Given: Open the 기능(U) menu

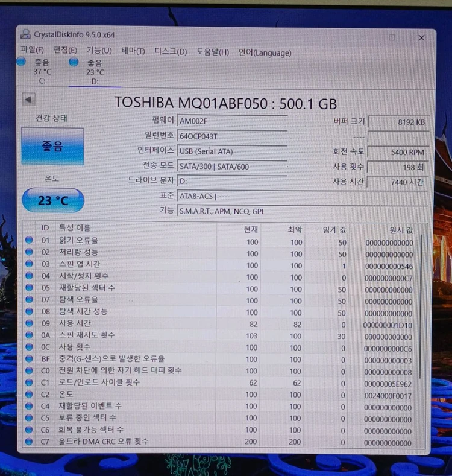Looking at the screenshot, I should pyautogui.click(x=99, y=51).
